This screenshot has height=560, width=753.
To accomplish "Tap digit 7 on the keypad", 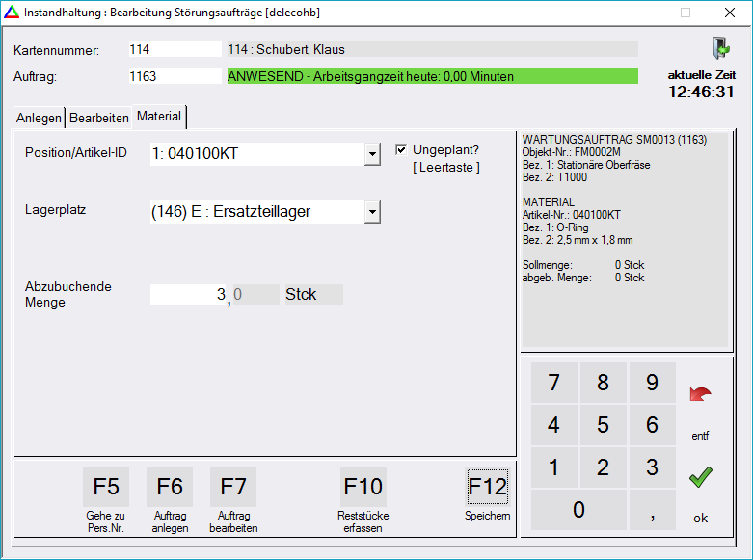I will click(553, 383).
